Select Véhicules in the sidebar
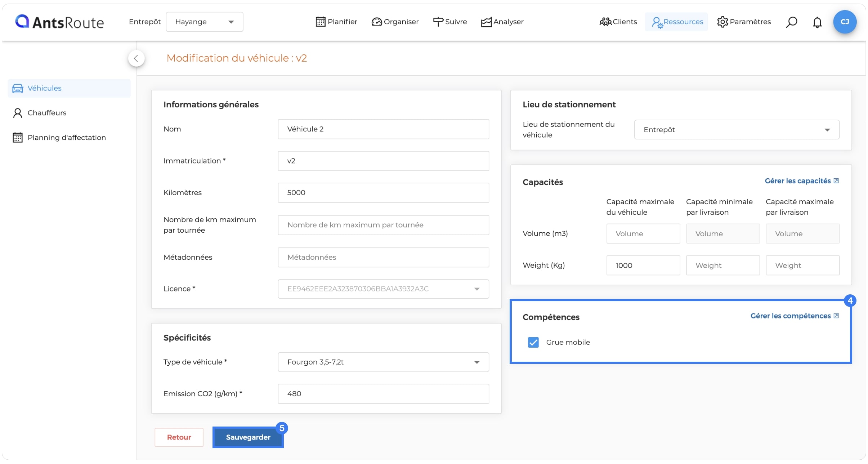This screenshot has height=464, width=868. tap(69, 88)
